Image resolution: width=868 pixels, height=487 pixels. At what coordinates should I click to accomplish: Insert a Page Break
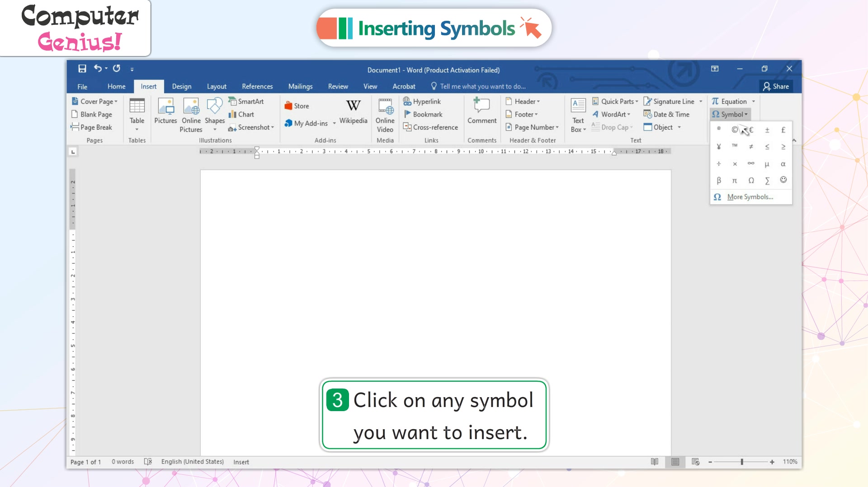point(91,127)
